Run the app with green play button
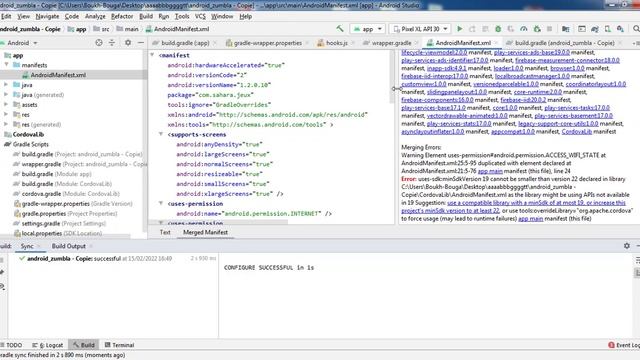The width and height of the screenshot is (640, 360). pyautogui.click(x=460, y=29)
